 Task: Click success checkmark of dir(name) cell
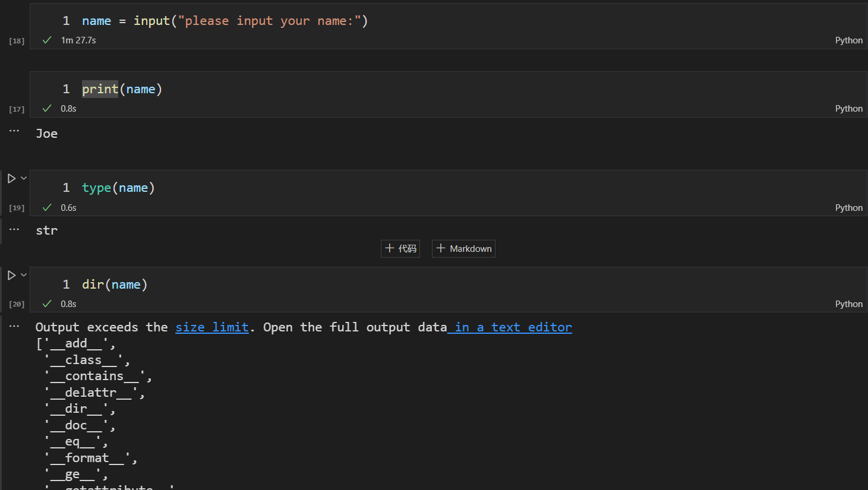pyautogui.click(x=47, y=304)
